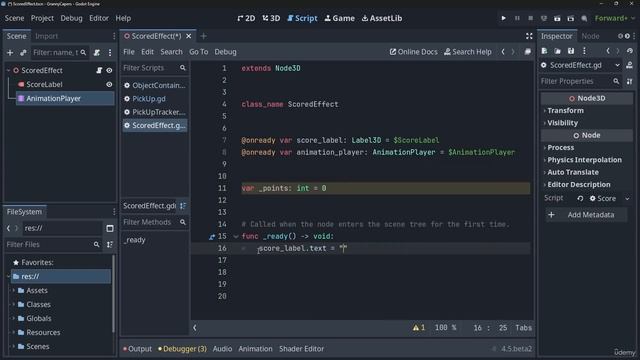Open the Help menu

point(123,18)
